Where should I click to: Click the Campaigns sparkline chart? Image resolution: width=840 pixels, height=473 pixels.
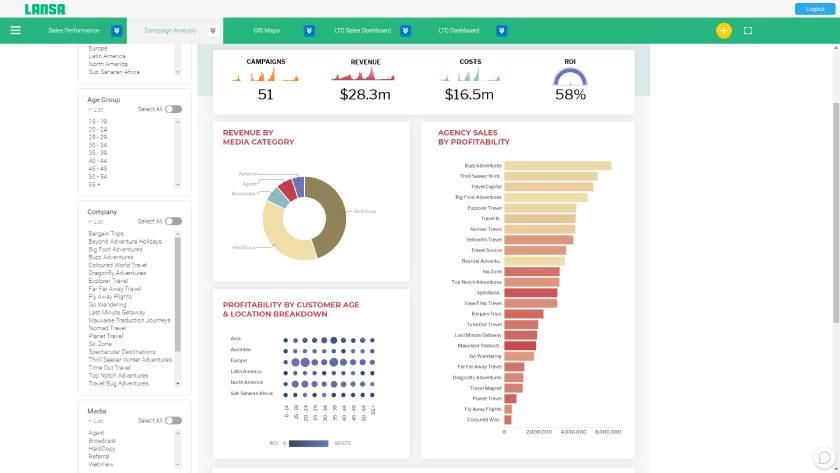265,75
